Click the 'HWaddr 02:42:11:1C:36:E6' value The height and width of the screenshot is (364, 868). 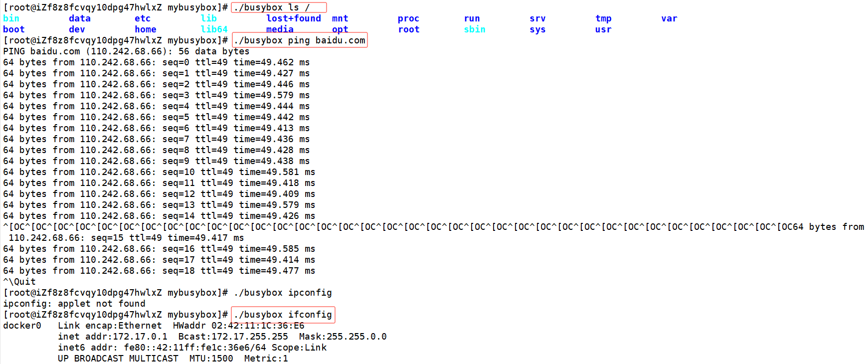coord(239,326)
